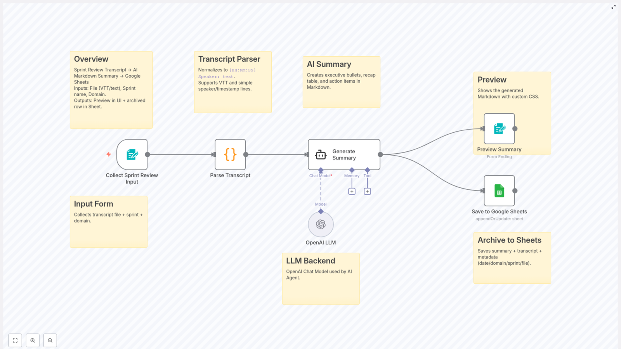Screen dimensions: 621x364
Task: Add a Tool sub-node with plus button
Action: [367, 191]
